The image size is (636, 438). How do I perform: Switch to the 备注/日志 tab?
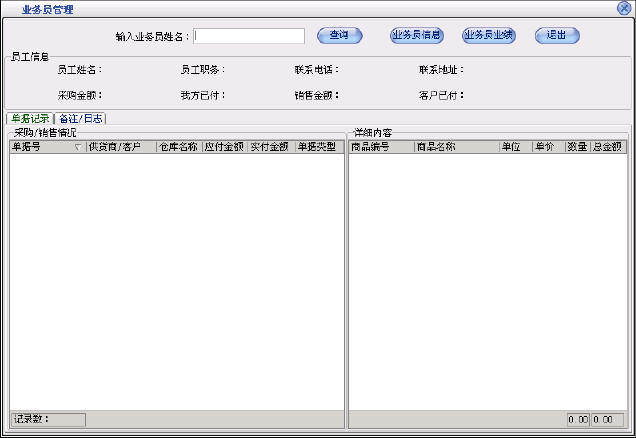coord(80,118)
